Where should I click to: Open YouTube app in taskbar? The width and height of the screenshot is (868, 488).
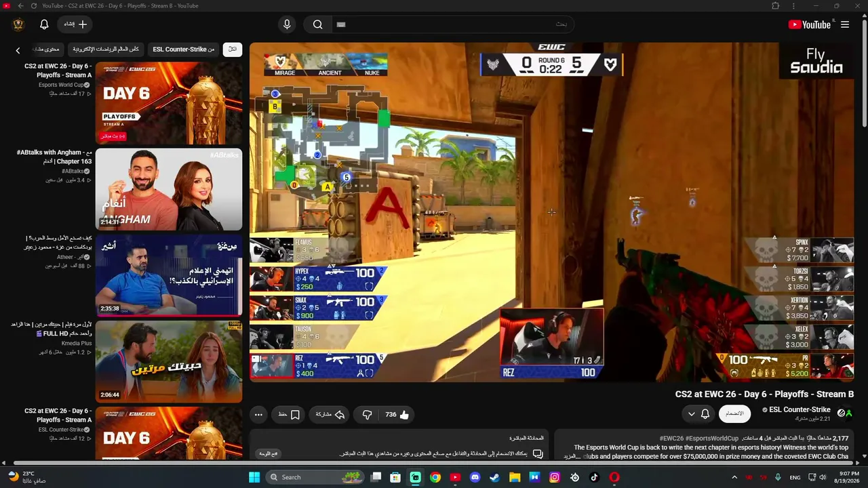tap(455, 477)
